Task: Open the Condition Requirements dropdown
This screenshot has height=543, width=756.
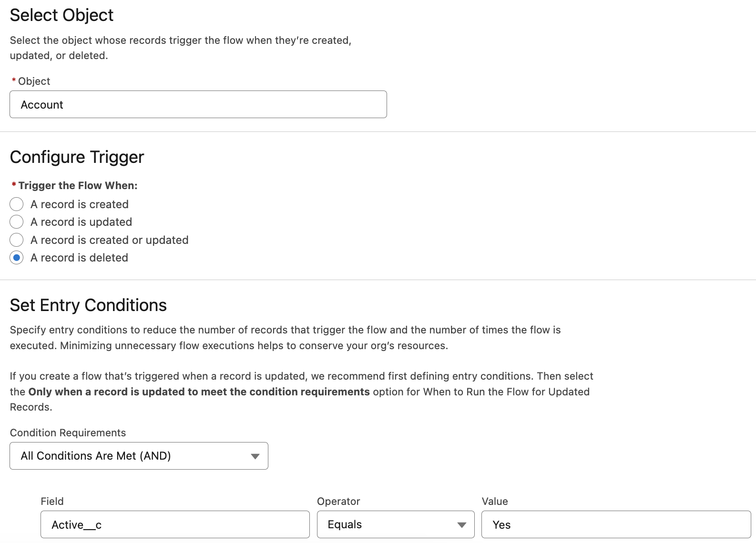Action: point(138,456)
